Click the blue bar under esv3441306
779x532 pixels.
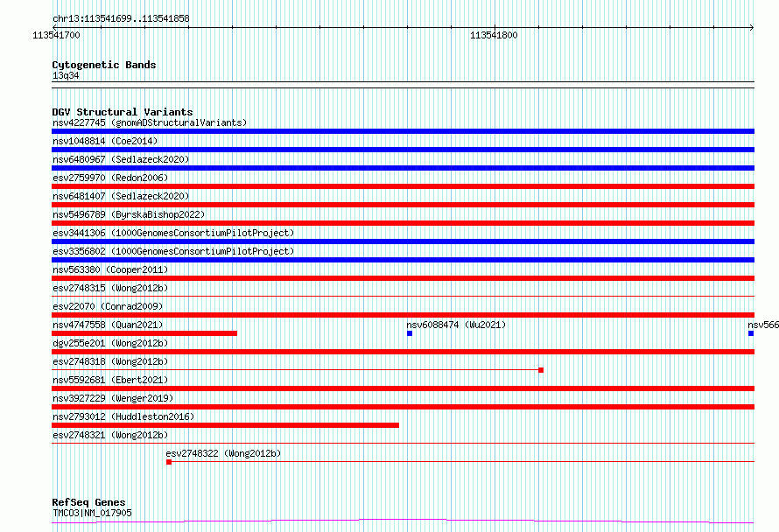[403, 241]
